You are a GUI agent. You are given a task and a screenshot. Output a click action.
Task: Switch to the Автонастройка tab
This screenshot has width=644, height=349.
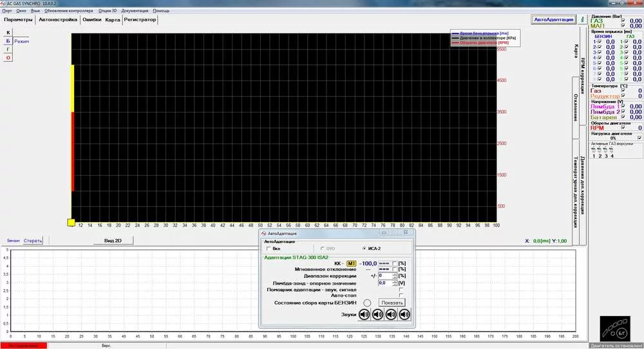coord(57,20)
